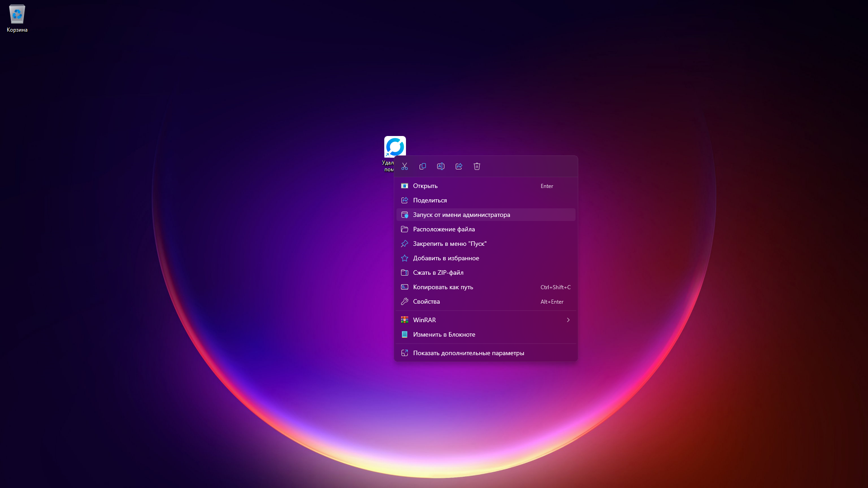
Task: Click the Delete trash icon
Action: click(477, 166)
